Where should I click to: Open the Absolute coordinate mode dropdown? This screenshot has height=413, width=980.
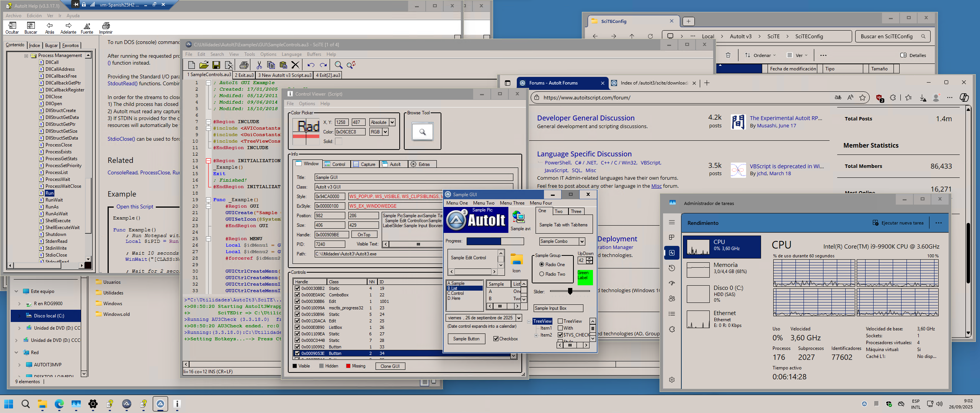392,122
